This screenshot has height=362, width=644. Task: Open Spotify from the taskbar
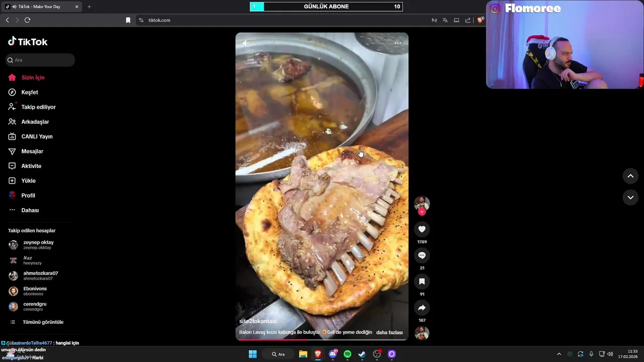347,354
